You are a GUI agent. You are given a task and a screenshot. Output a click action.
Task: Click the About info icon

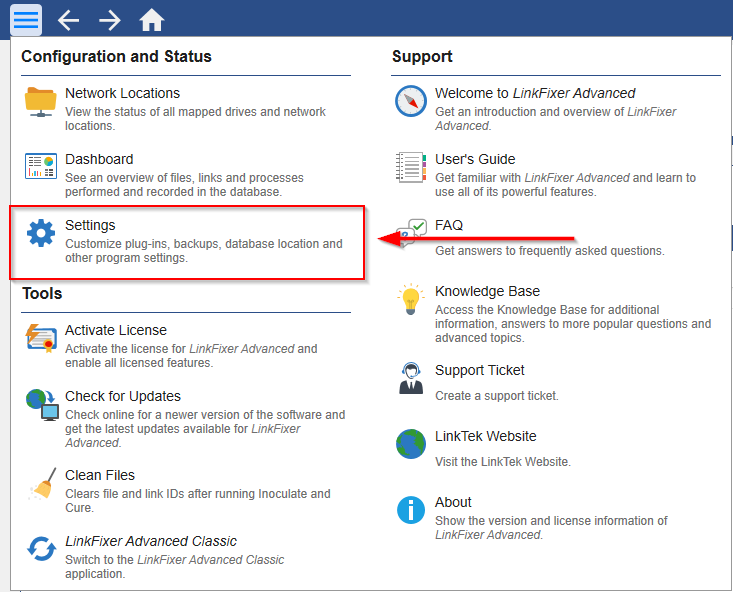pyautogui.click(x=410, y=510)
